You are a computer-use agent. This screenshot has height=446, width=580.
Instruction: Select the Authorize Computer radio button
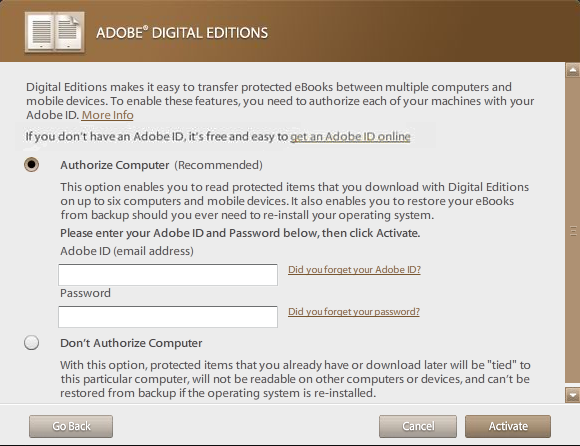tap(31, 165)
